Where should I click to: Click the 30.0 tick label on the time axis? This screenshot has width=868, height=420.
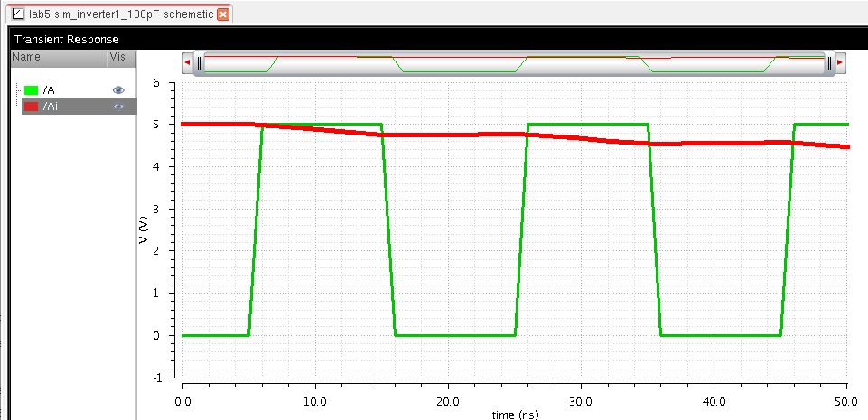tap(582, 402)
